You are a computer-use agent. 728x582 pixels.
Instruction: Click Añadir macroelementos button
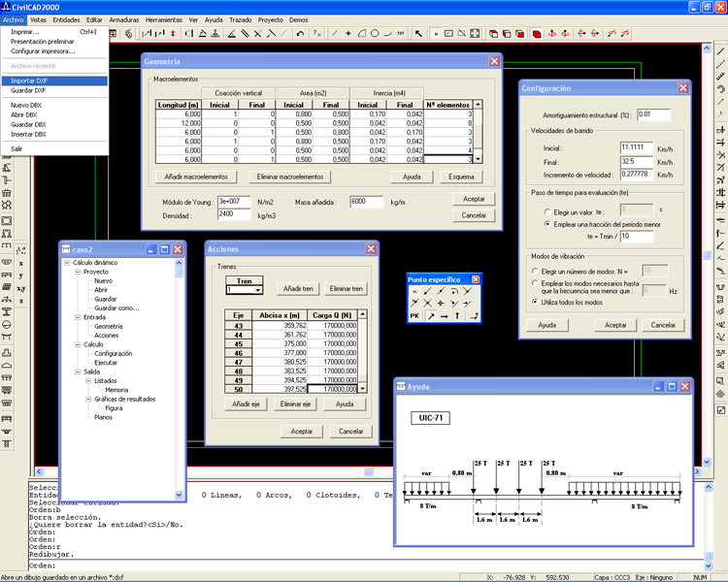point(196,177)
